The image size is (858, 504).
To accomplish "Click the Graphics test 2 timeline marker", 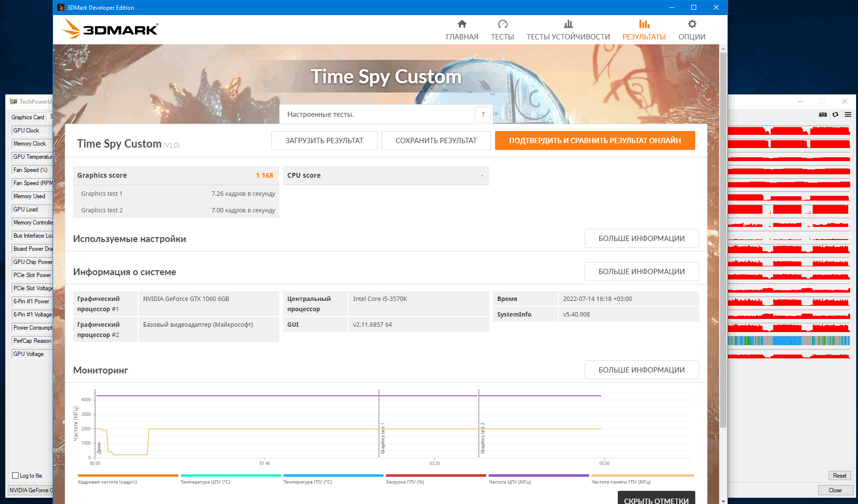I will [x=479, y=423].
